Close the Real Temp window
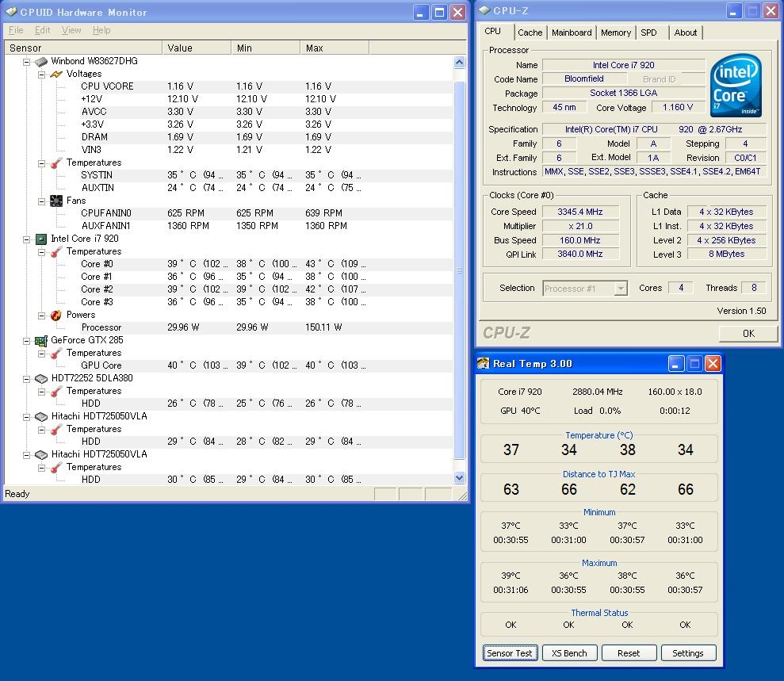This screenshot has height=681, width=784. click(713, 364)
